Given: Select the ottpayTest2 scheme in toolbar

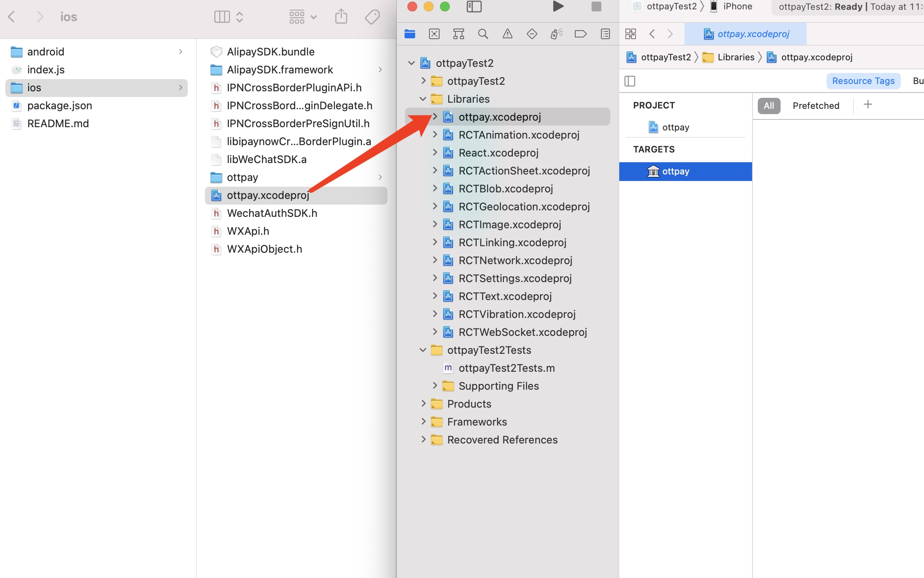Looking at the screenshot, I should pos(665,6).
